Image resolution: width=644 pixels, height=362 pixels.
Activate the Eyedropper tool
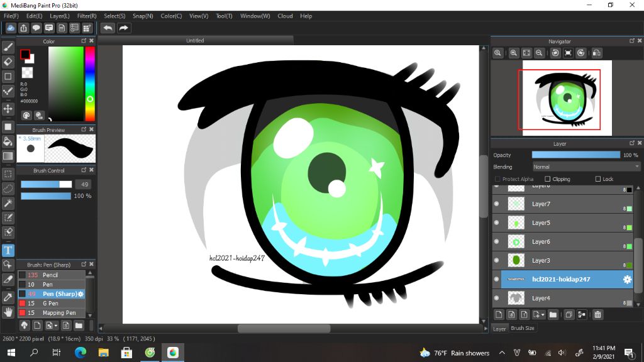(8, 296)
